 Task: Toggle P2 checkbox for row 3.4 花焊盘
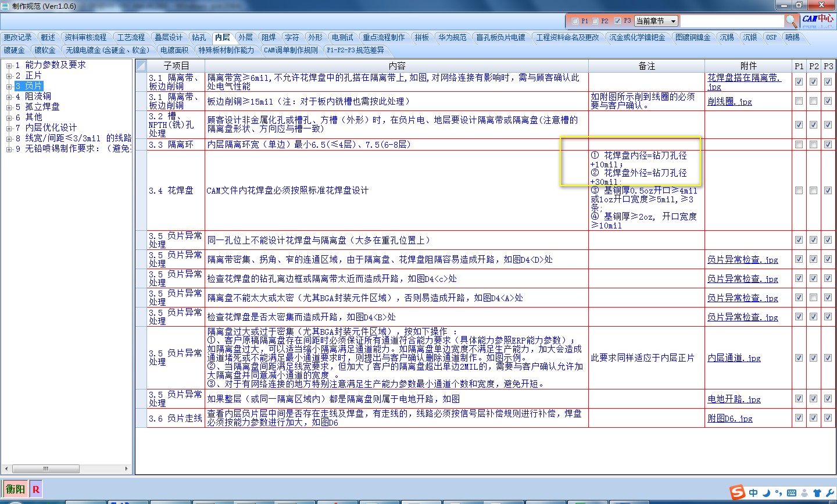813,191
